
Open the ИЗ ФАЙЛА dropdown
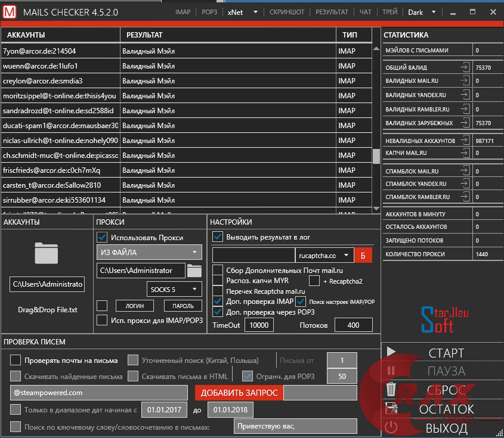[x=149, y=253]
